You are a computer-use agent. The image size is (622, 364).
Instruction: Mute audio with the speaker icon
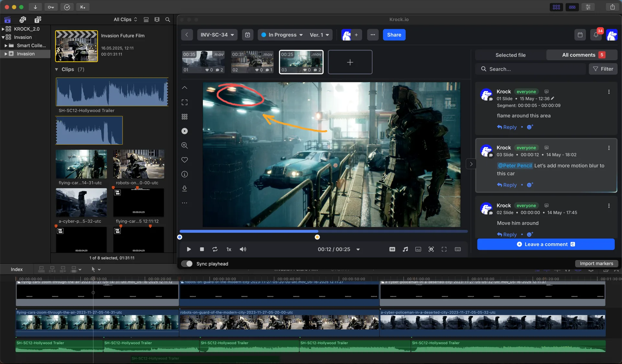243,249
